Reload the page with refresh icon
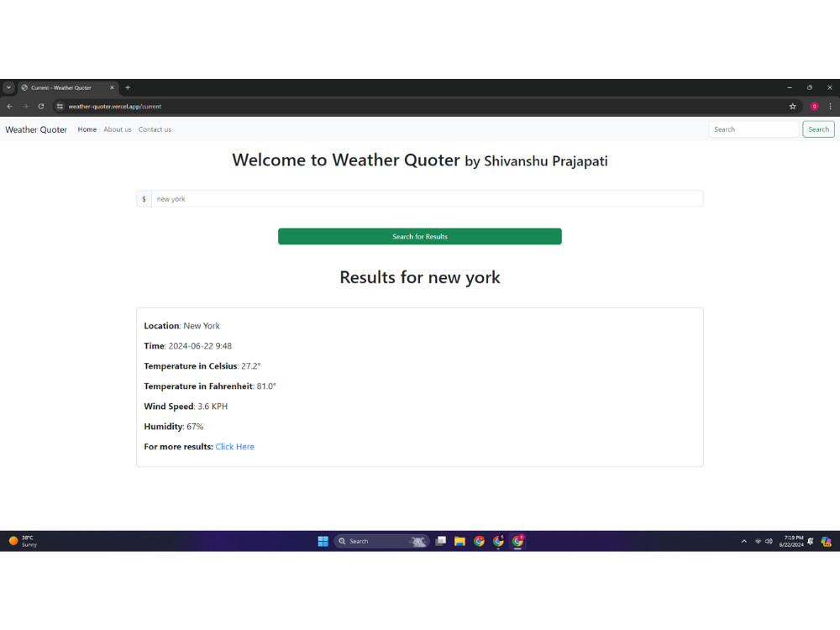This screenshot has width=840, height=630. [40, 106]
